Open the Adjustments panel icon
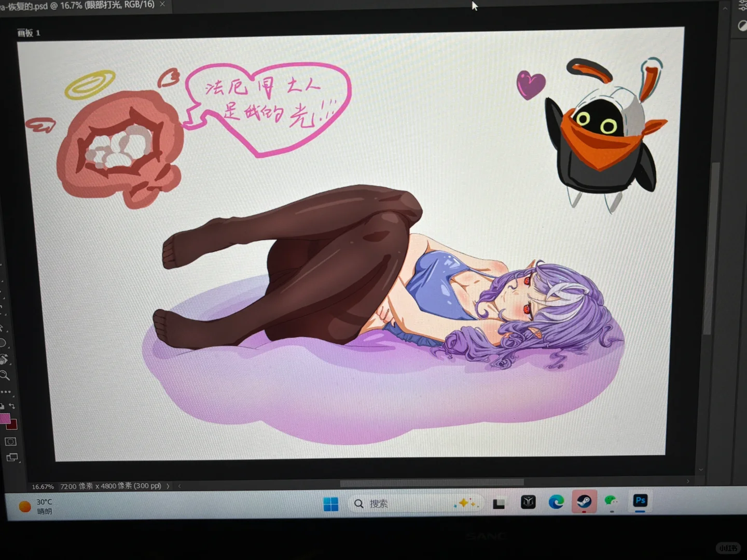Image resolution: width=747 pixels, height=560 pixels. click(742, 26)
